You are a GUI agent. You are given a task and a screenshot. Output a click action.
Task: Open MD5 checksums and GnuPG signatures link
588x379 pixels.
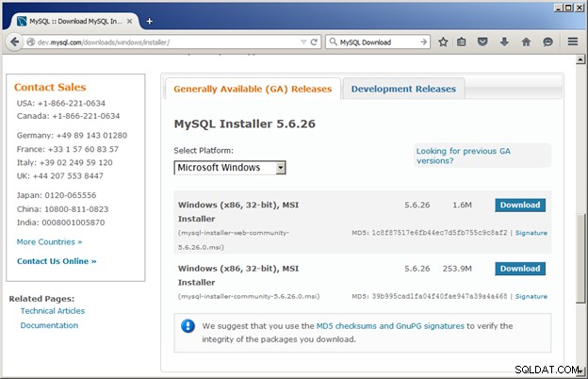coord(390,325)
